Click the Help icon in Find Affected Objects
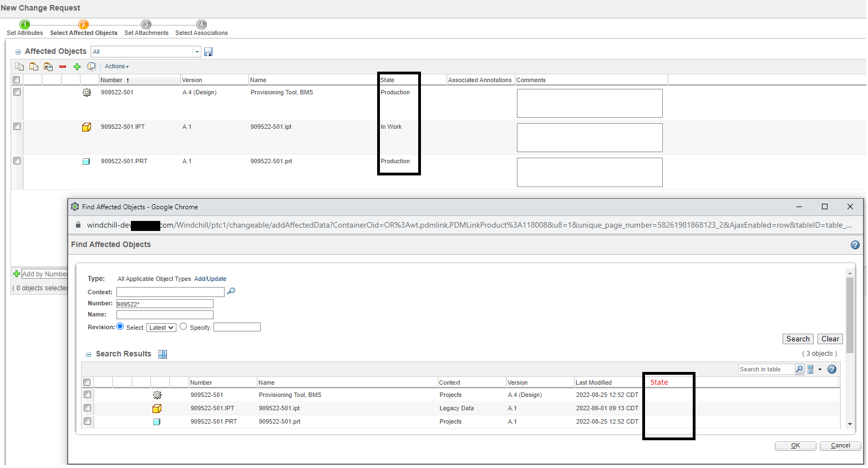The height and width of the screenshot is (468, 868). 855,244
